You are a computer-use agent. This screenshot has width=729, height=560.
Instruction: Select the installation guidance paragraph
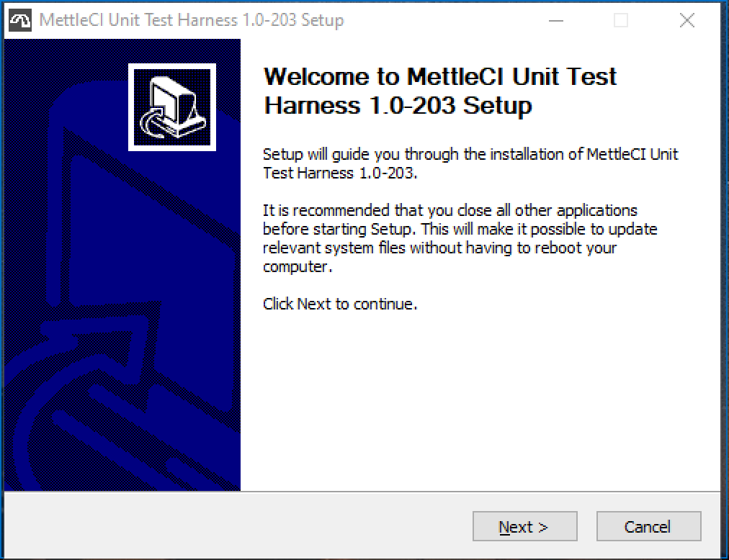[468, 163]
